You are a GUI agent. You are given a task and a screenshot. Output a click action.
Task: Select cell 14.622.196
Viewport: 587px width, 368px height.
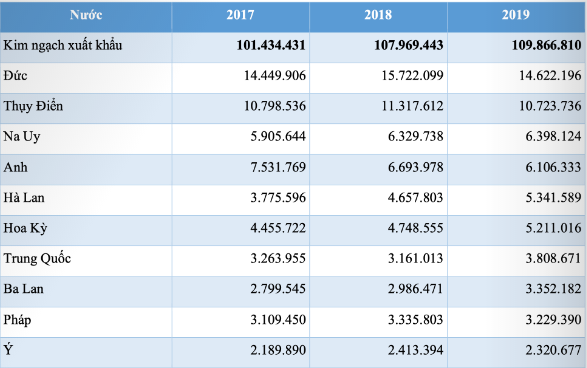tap(550, 76)
